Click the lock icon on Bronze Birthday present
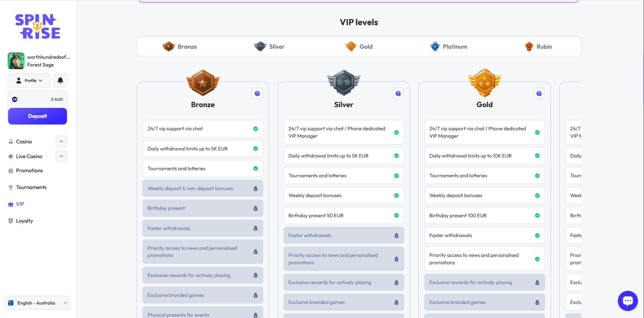Image resolution: width=644 pixels, height=318 pixels. pos(256,209)
